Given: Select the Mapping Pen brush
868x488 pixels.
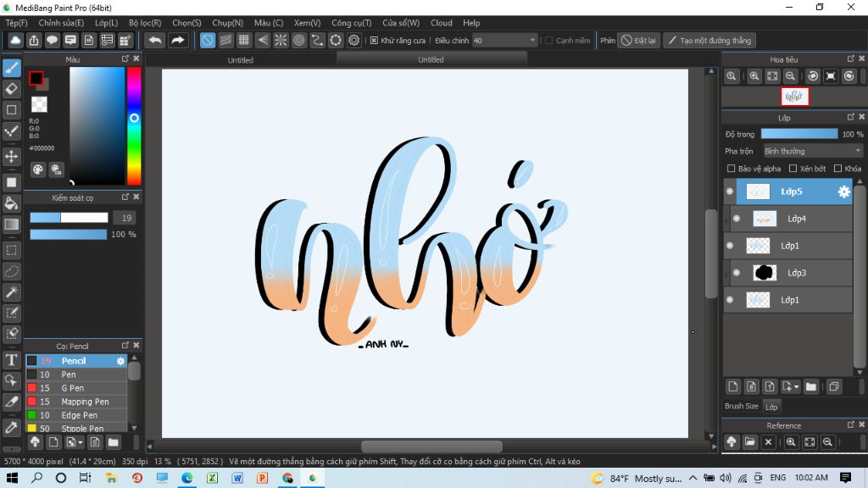Looking at the screenshot, I should pyautogui.click(x=76, y=402).
